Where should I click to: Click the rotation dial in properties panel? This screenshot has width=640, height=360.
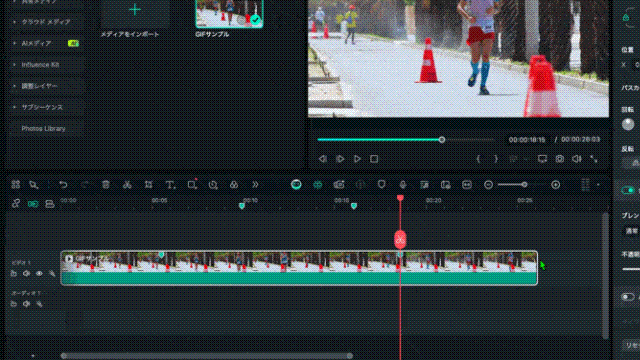(x=628, y=124)
